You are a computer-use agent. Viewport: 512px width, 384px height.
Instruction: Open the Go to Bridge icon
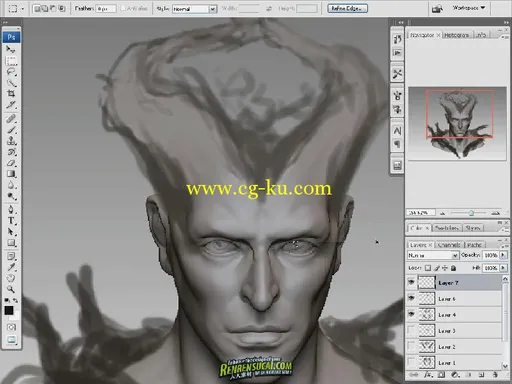click(x=437, y=8)
